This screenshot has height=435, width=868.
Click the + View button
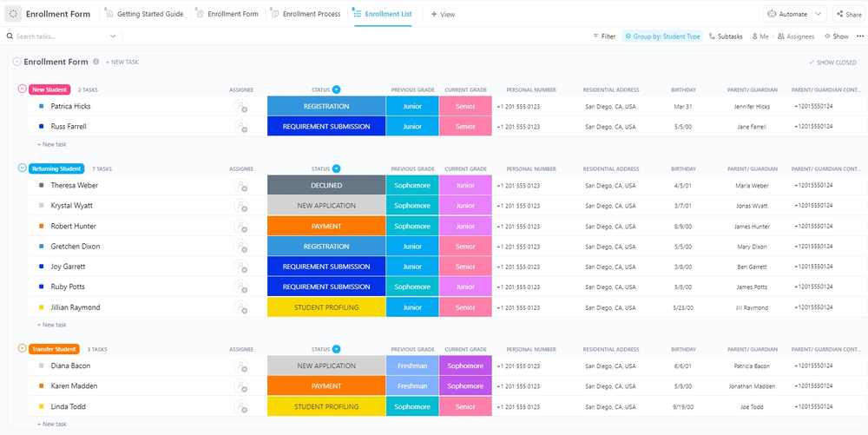(443, 14)
